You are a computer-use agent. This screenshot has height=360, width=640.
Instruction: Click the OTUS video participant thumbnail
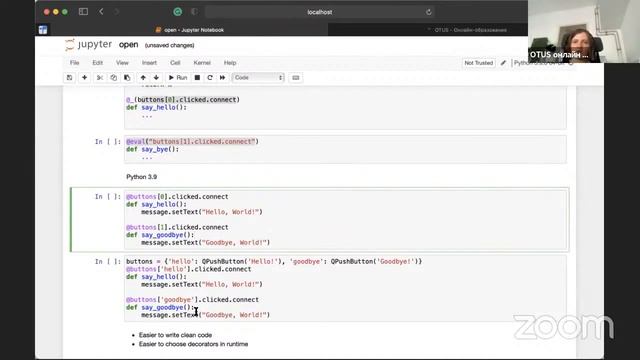(x=584, y=31)
